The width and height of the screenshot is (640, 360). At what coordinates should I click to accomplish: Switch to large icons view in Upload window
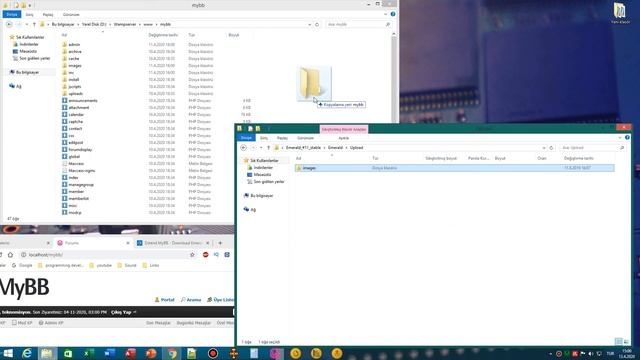click(x=627, y=342)
